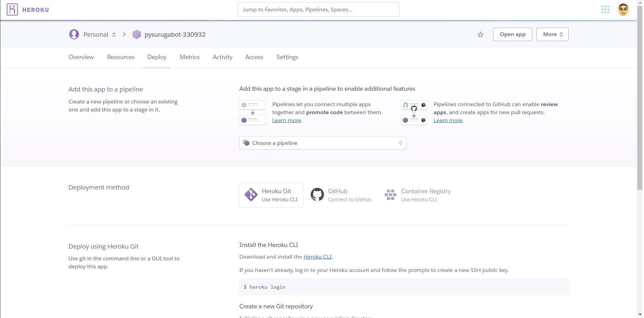Click the Install the Heroku CLI heading

pos(269,245)
